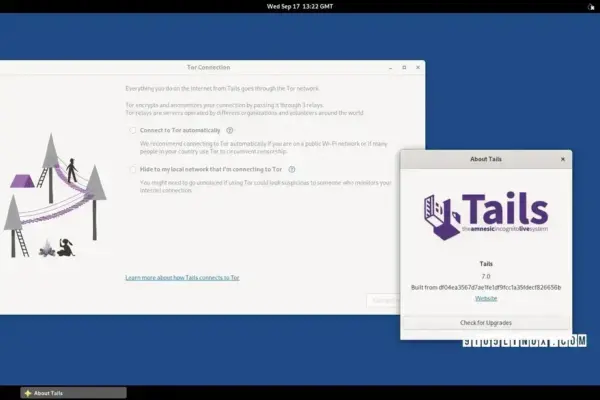Click the About Tails dialog title
Screen dimensions: 600x400
486,159
